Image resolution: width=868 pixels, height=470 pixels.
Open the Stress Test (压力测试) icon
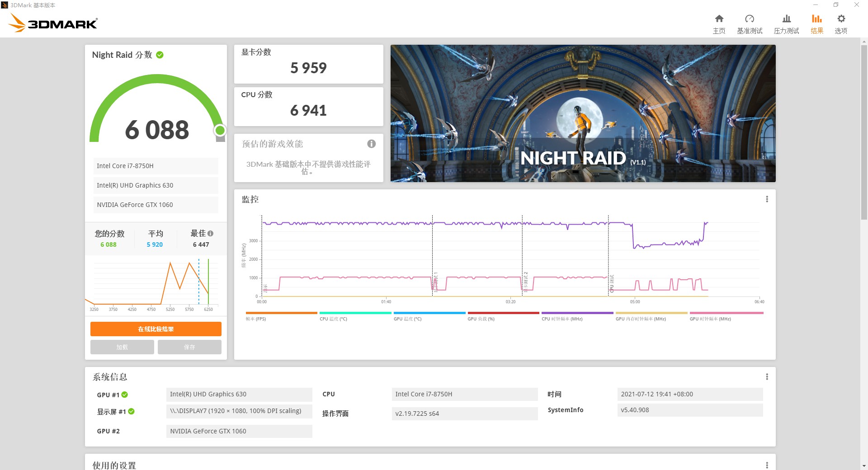pos(786,19)
